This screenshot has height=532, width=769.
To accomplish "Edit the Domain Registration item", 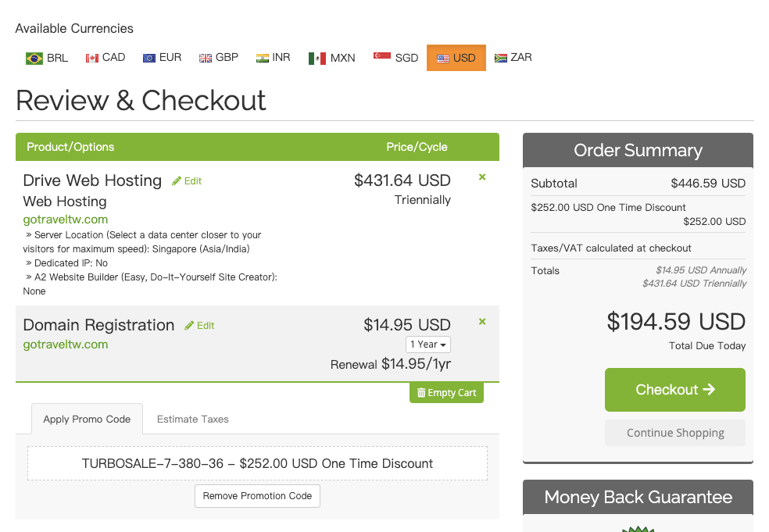I will [x=199, y=326].
